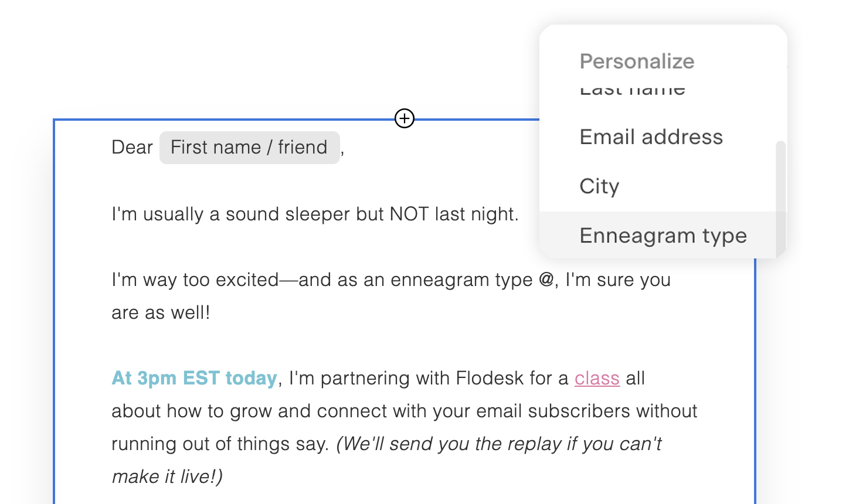Select Email address in Personalize menu
This screenshot has height=504, width=849.
tap(651, 137)
